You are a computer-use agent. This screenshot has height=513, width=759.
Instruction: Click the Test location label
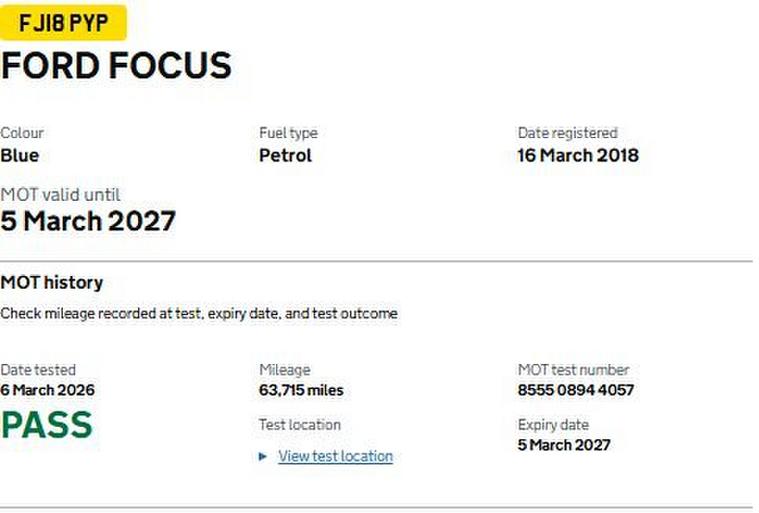tap(300, 424)
